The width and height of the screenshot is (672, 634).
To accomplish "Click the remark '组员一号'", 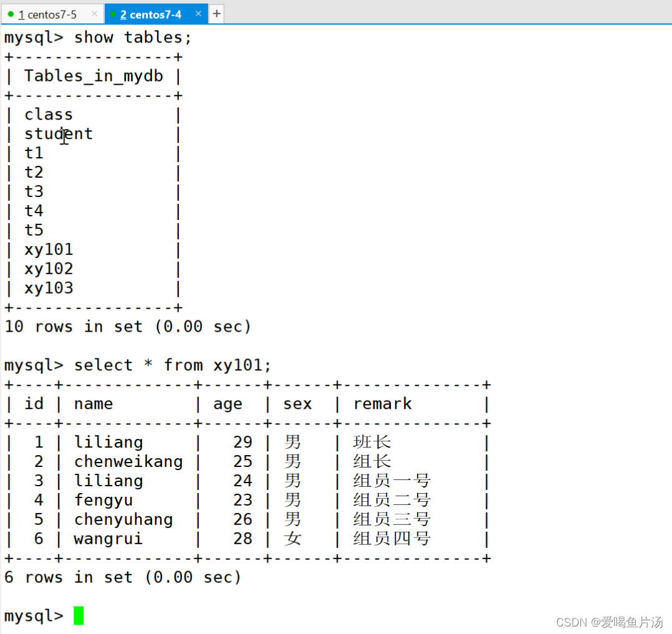I will 392,481.
